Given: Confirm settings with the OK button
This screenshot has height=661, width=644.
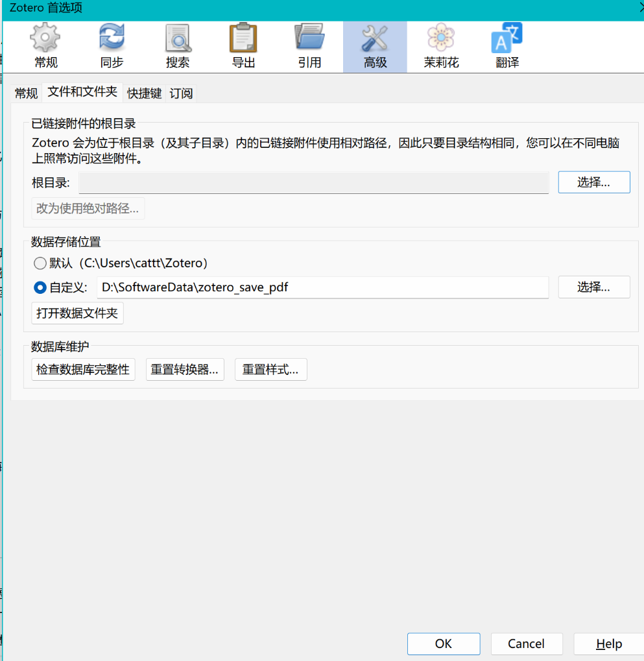Looking at the screenshot, I should pos(443,643).
